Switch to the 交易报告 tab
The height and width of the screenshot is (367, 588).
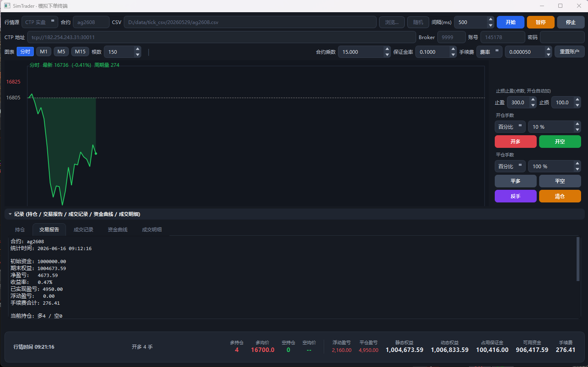pos(49,229)
